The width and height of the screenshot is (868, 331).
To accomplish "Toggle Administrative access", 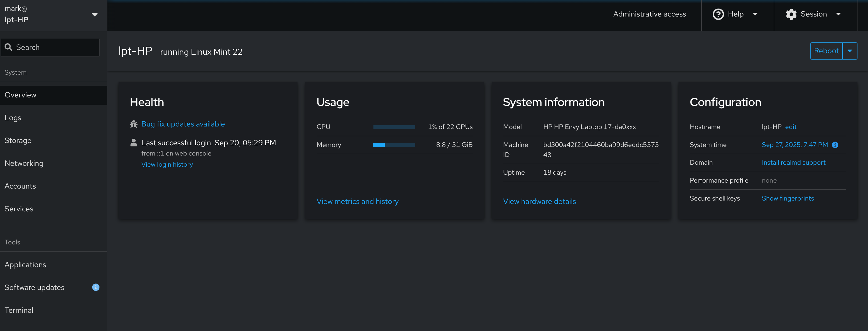I will (x=649, y=14).
